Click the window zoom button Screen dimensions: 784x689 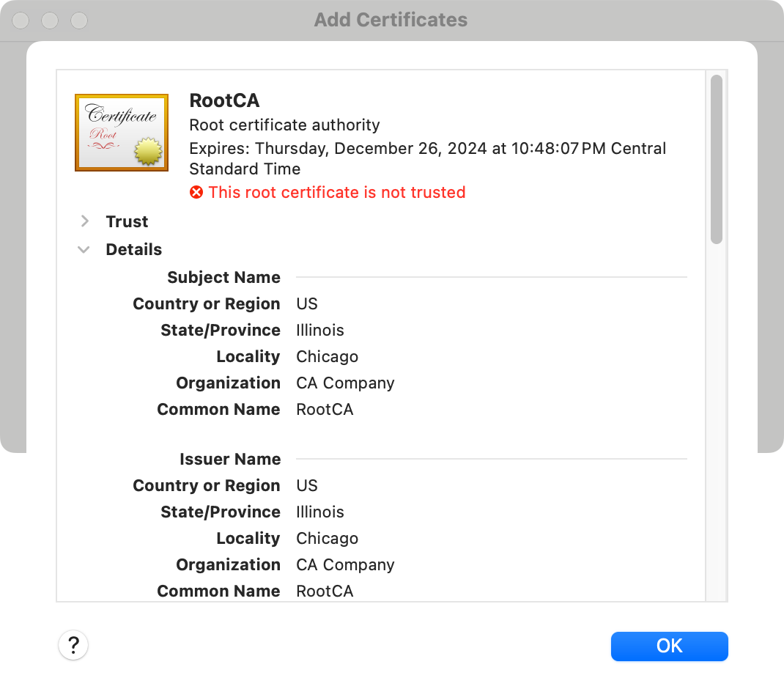tap(78, 21)
